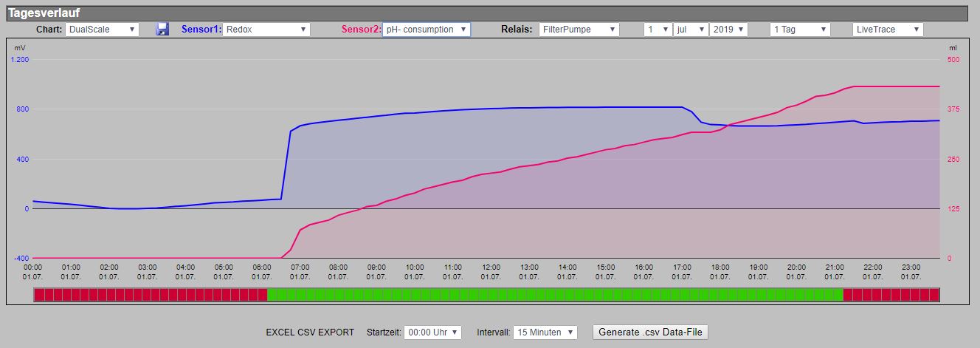The width and height of the screenshot is (980, 348).
Task: Open the Chart type DualScale dropdown
Action: click(x=102, y=30)
